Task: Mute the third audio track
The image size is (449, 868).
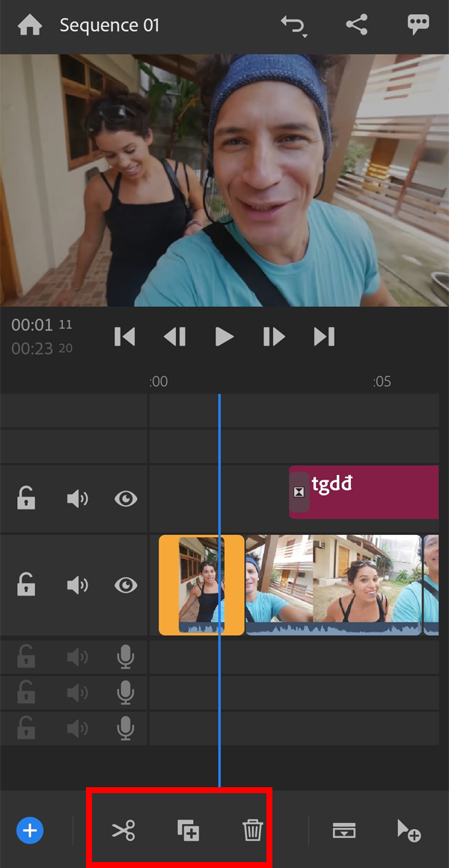Action: [x=77, y=728]
